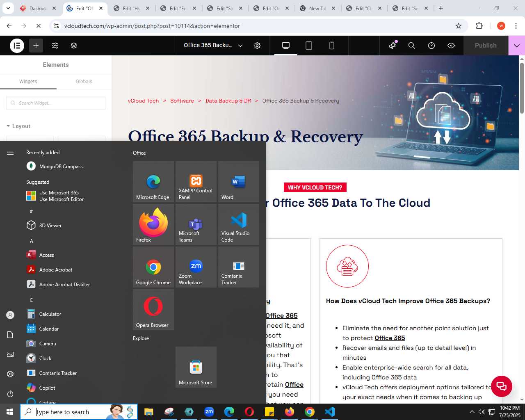Open the Microsoft Edge tile
Image resolution: width=525 pixels, height=420 pixels.
[153, 182]
